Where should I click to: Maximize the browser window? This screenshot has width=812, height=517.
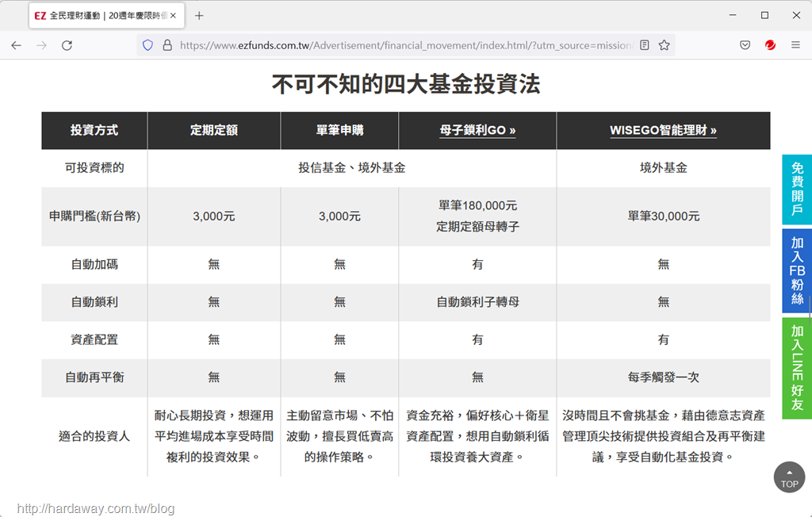pyautogui.click(x=764, y=15)
